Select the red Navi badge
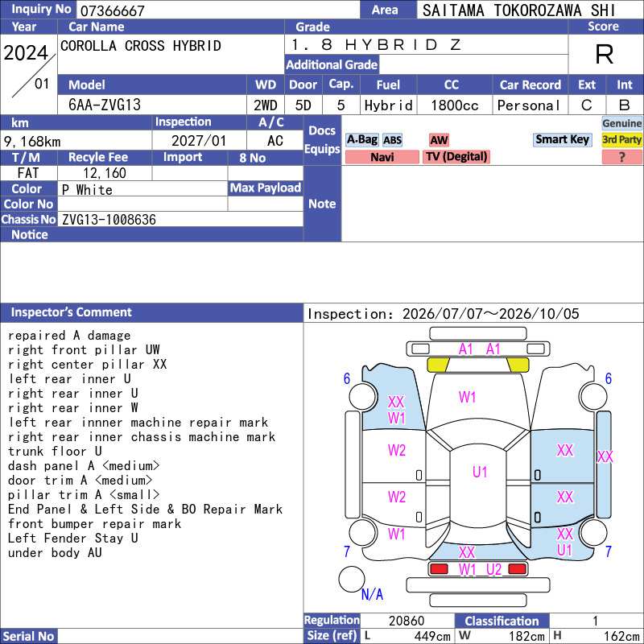Image resolution: width=644 pixels, height=644 pixels. coord(382,157)
